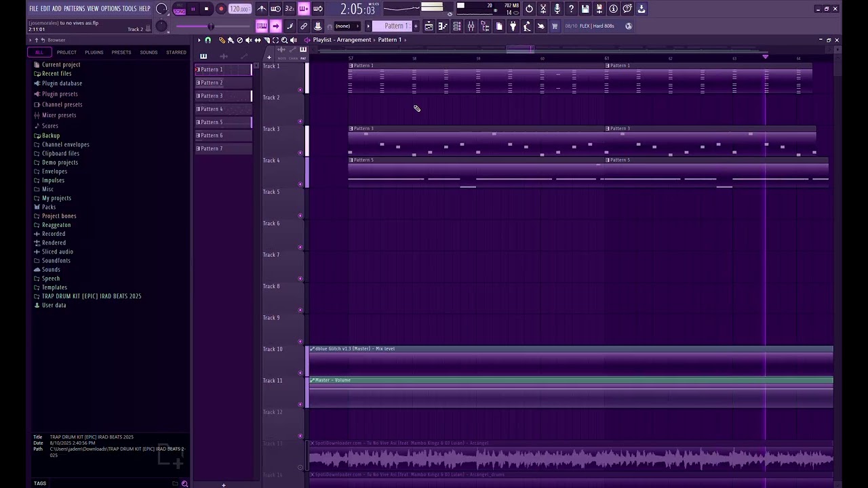The width and height of the screenshot is (868, 488).
Task: Select Pattern 5 in the picker
Action: (x=223, y=122)
